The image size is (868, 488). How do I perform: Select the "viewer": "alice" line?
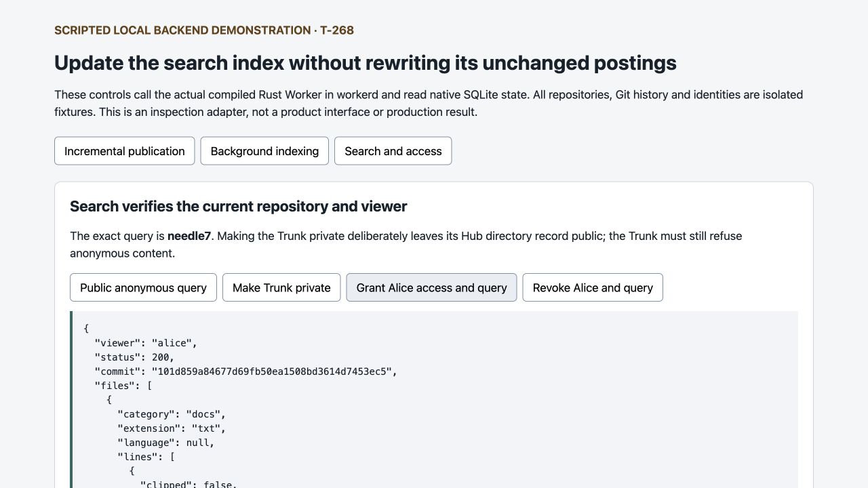pyautogui.click(x=146, y=343)
